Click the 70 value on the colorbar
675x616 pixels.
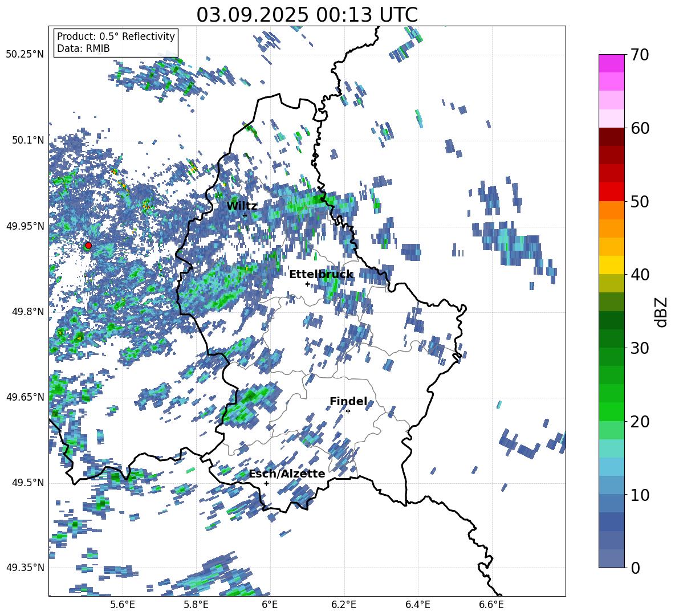[x=640, y=55]
